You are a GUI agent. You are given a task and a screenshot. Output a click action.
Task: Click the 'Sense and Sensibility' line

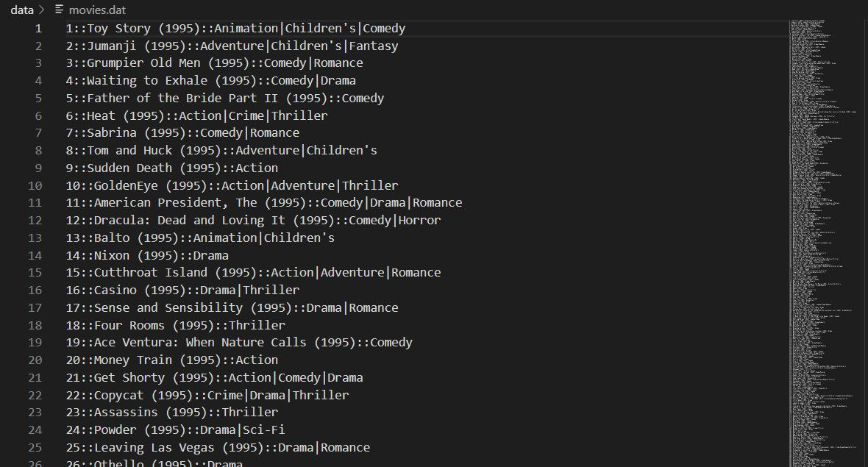[232, 307]
